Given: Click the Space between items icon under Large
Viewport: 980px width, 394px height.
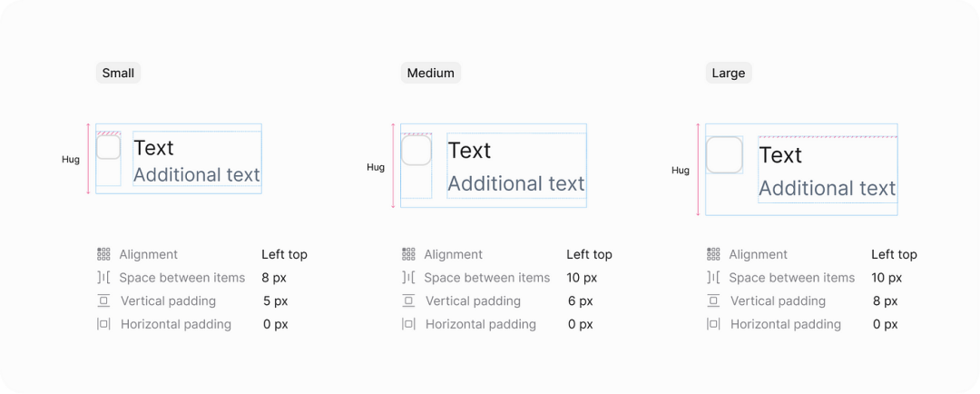Looking at the screenshot, I should [x=713, y=277].
